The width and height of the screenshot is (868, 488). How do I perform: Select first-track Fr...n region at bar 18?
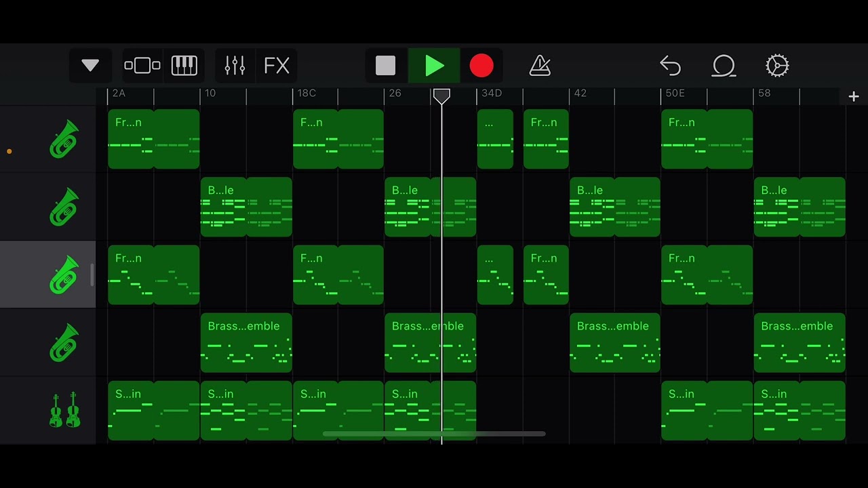338,139
